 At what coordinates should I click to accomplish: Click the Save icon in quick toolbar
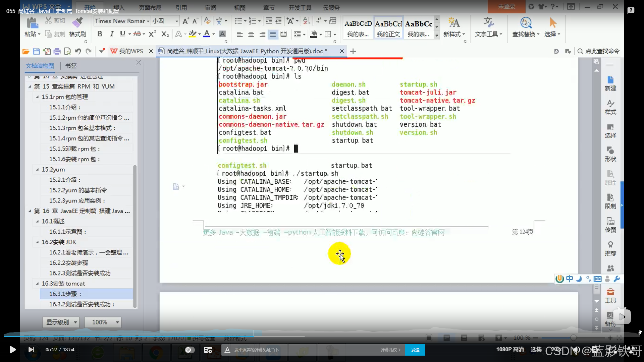37,51
